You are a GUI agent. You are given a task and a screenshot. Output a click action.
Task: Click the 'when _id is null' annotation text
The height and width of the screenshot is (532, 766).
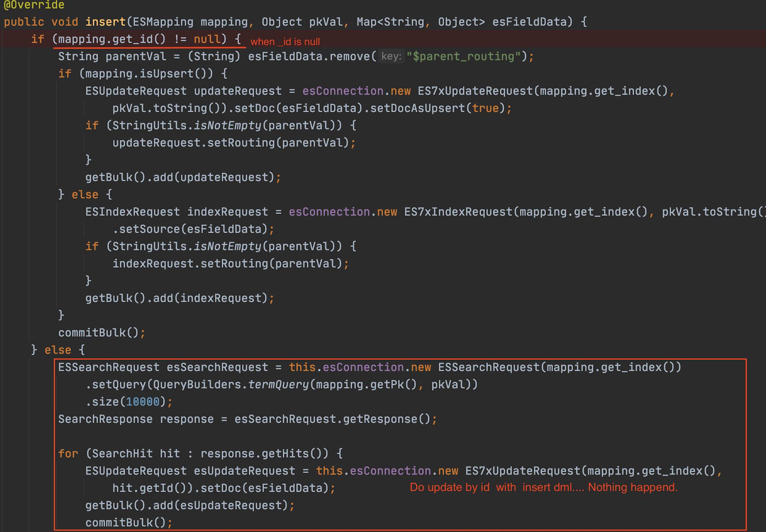pyautogui.click(x=285, y=42)
